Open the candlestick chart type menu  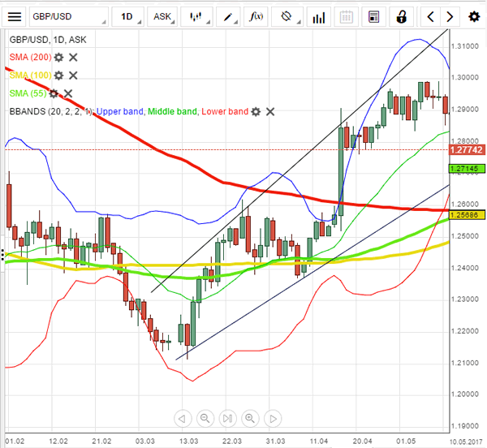pyautogui.click(x=196, y=17)
